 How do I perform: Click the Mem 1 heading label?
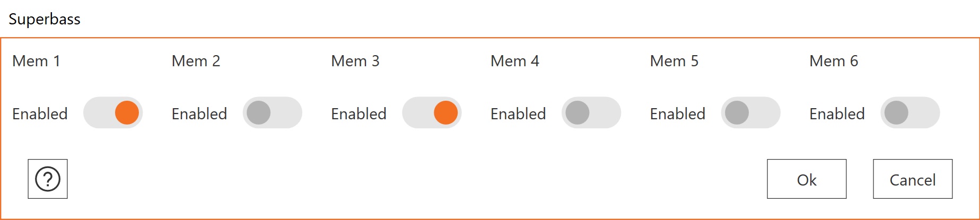coord(36,61)
